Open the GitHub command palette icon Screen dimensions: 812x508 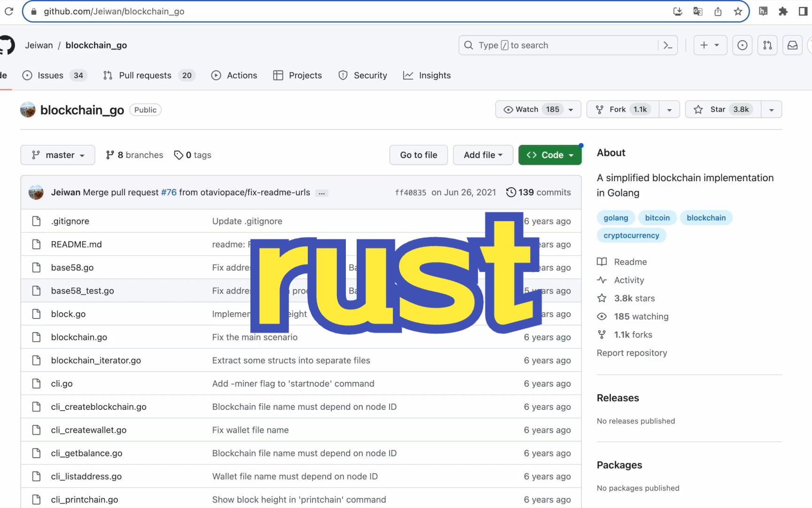(x=668, y=45)
